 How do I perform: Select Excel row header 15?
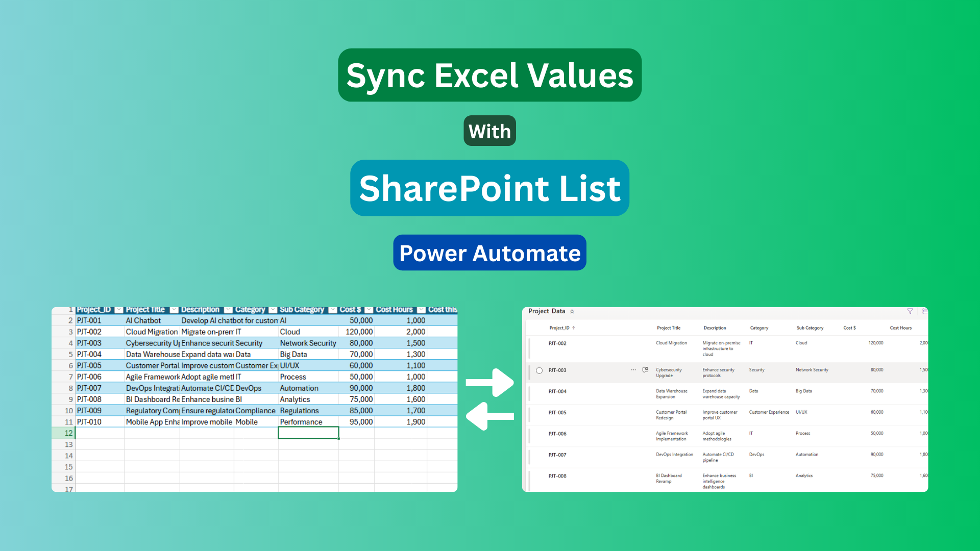point(64,467)
